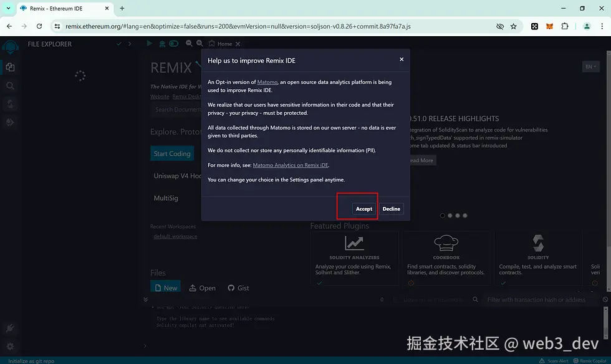Open Chrome three-dot menu
Image resolution: width=611 pixels, height=364 pixels.
(x=602, y=26)
